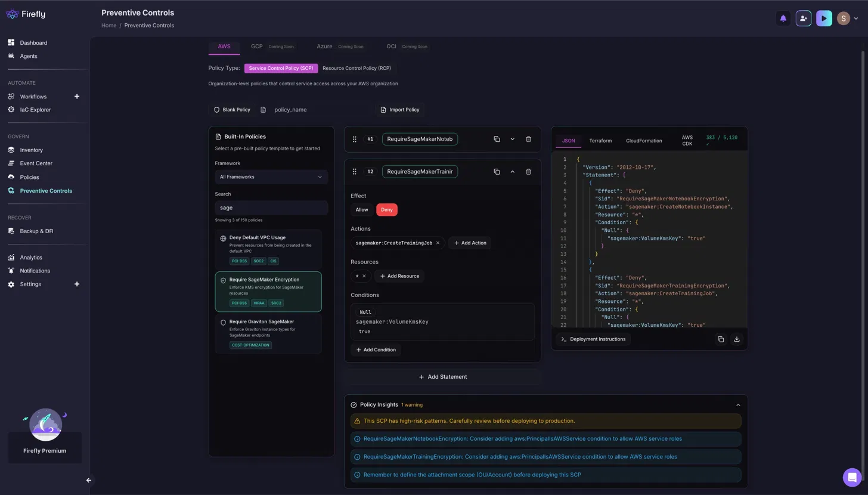Switch to the AWS CDK tab
This screenshot has width=868, height=495.
click(x=687, y=141)
